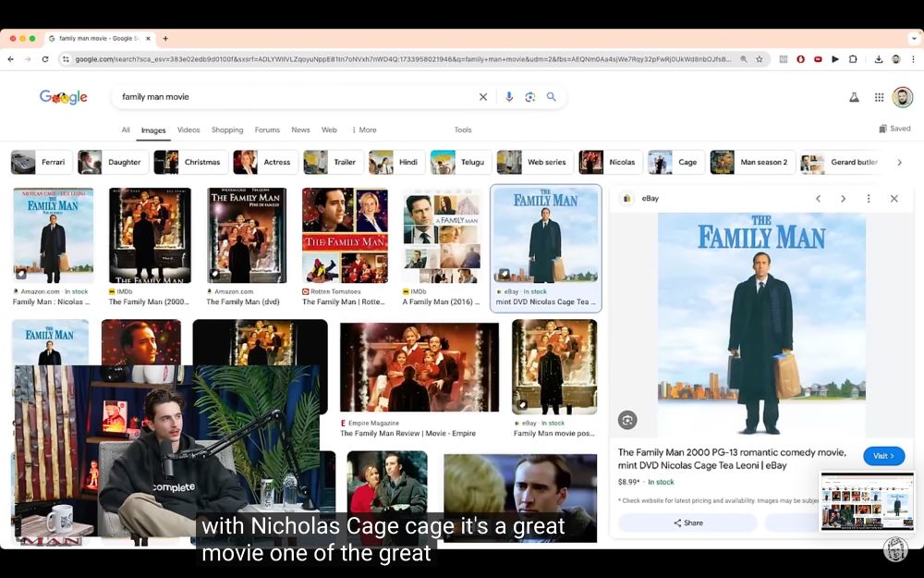
Task: Close the eBay image preview panel
Action: coord(894,199)
